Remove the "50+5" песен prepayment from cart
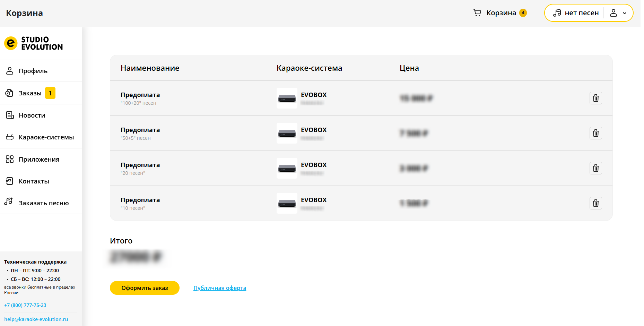Viewport: 644px width, 326px height. coord(595,133)
